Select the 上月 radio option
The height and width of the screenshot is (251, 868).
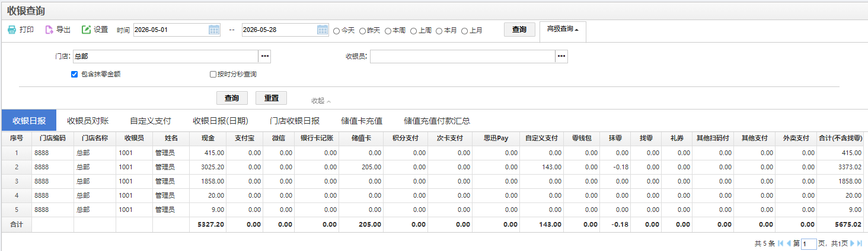pyautogui.click(x=464, y=31)
